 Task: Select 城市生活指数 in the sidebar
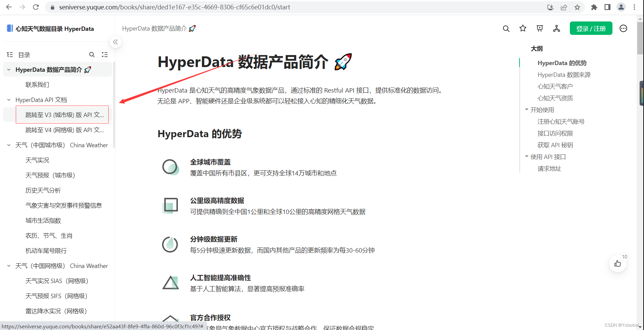coord(43,221)
